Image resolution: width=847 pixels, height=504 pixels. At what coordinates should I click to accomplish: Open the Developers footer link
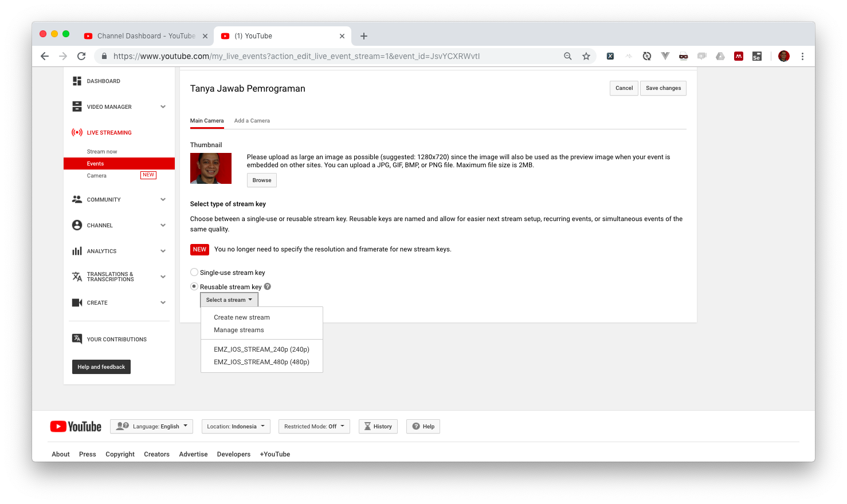pyautogui.click(x=234, y=454)
